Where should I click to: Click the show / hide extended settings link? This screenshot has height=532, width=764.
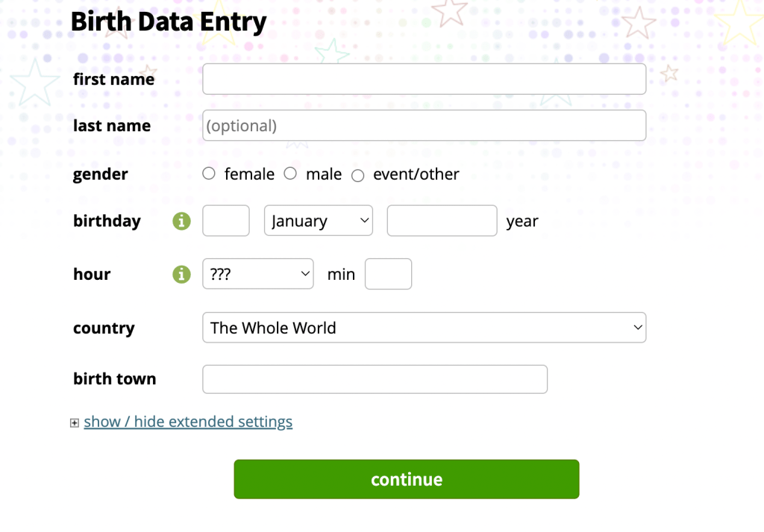(188, 422)
